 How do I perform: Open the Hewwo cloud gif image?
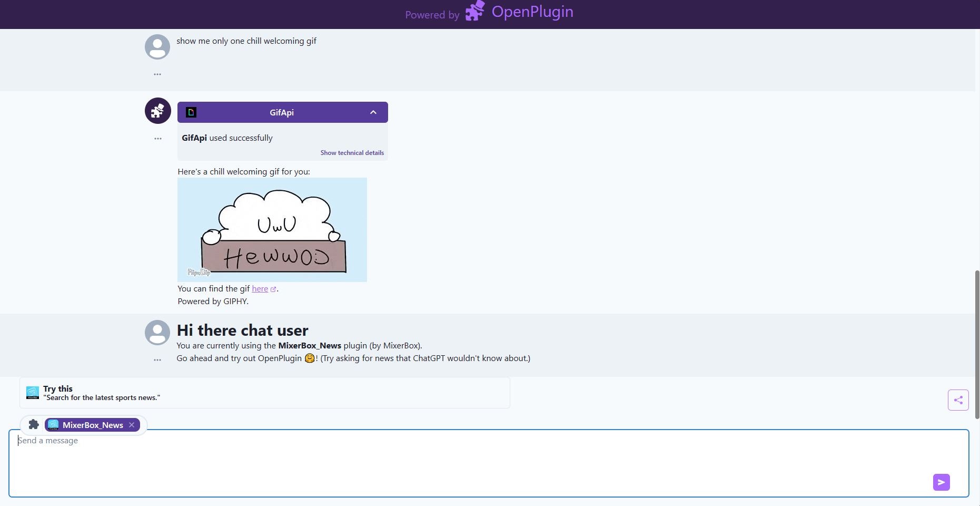point(272,230)
